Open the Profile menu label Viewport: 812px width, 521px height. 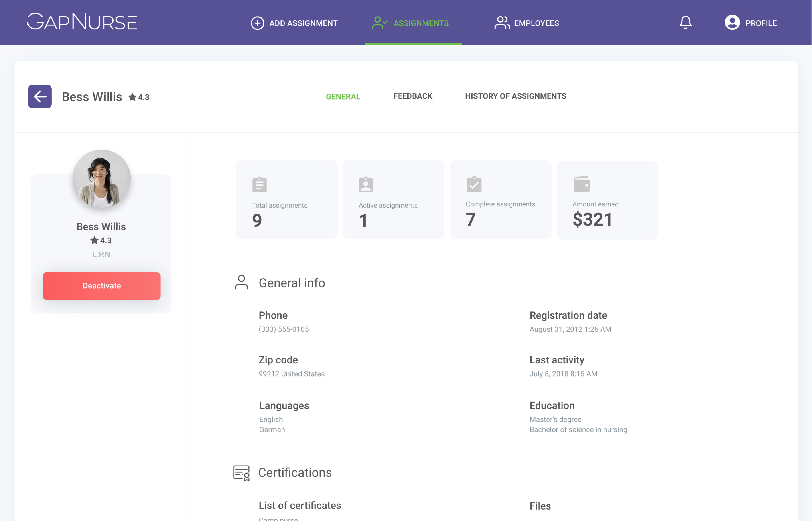click(x=761, y=23)
